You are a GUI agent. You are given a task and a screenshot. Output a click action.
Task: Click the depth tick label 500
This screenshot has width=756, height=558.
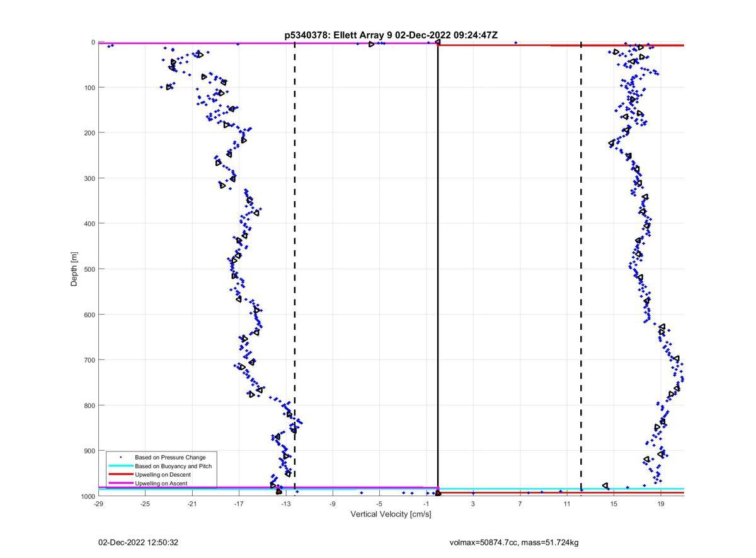click(x=89, y=269)
